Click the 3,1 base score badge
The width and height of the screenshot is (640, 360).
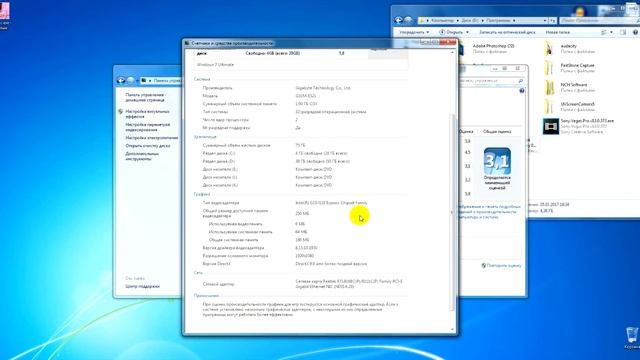[497, 161]
